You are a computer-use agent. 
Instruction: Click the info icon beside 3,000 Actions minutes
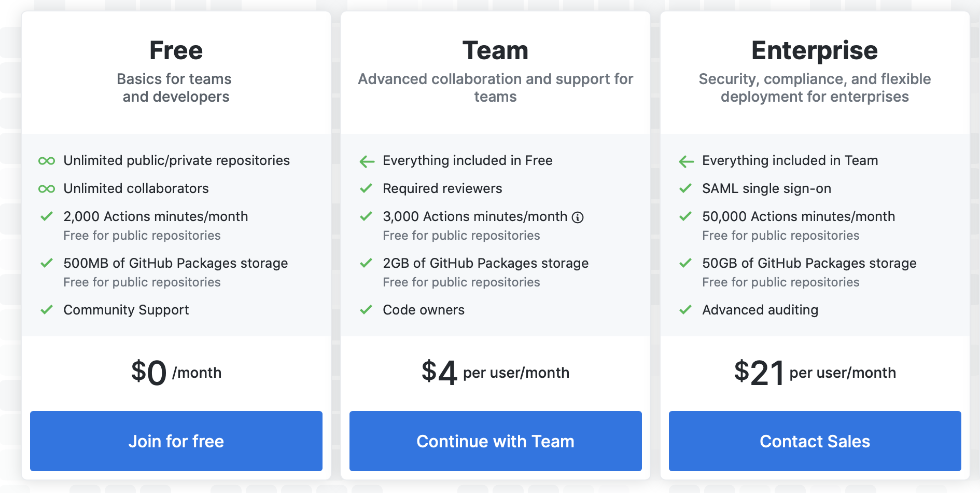point(578,217)
